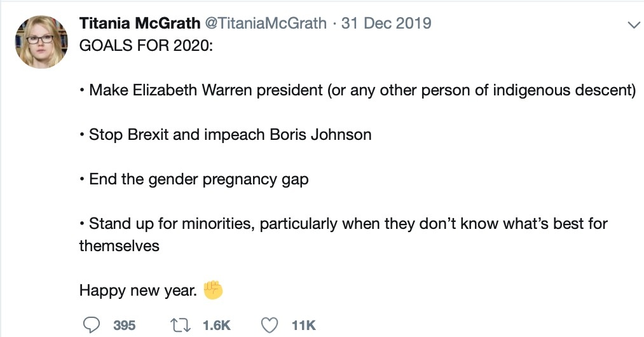The height and width of the screenshot is (337, 644).
Task: Click the word 'themselves' in the tweet
Action: 119,246
